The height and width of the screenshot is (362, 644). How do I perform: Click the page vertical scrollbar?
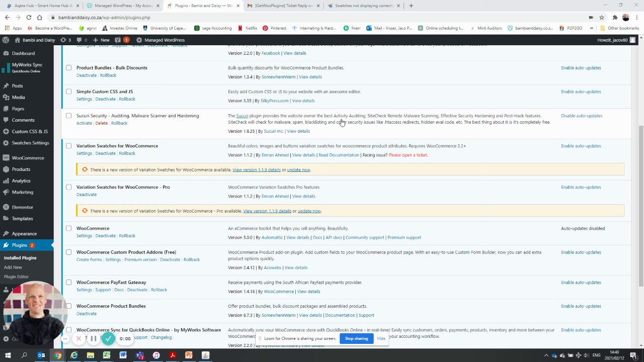coord(640,206)
